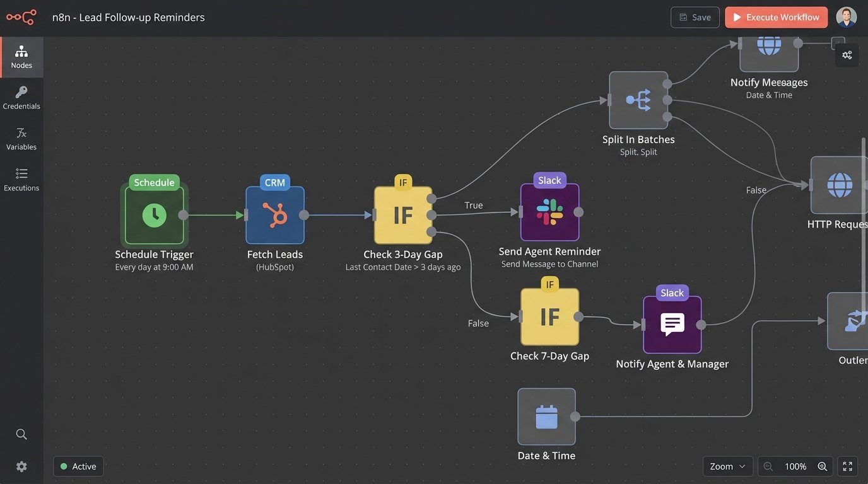Image resolution: width=868 pixels, height=484 pixels.
Task: Go to Credentials in the sidebar
Action: (x=21, y=98)
